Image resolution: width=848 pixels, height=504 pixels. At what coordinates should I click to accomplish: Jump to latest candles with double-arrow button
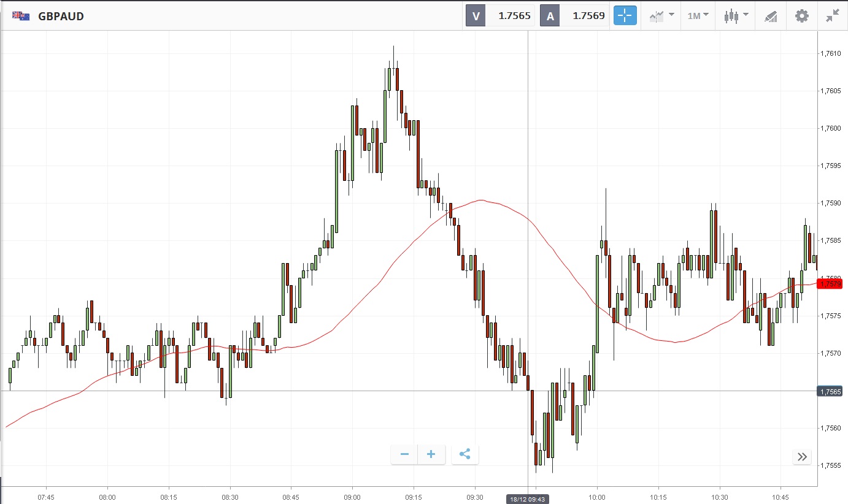[x=802, y=456]
